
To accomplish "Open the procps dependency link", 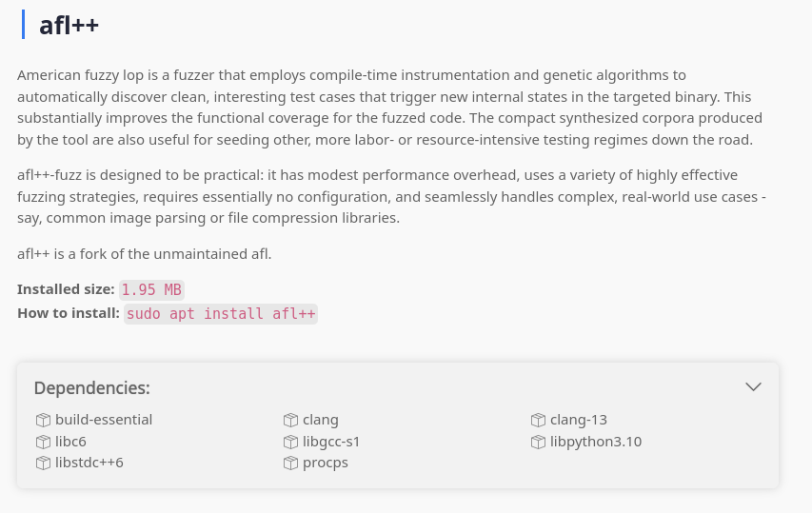I will [x=326, y=463].
